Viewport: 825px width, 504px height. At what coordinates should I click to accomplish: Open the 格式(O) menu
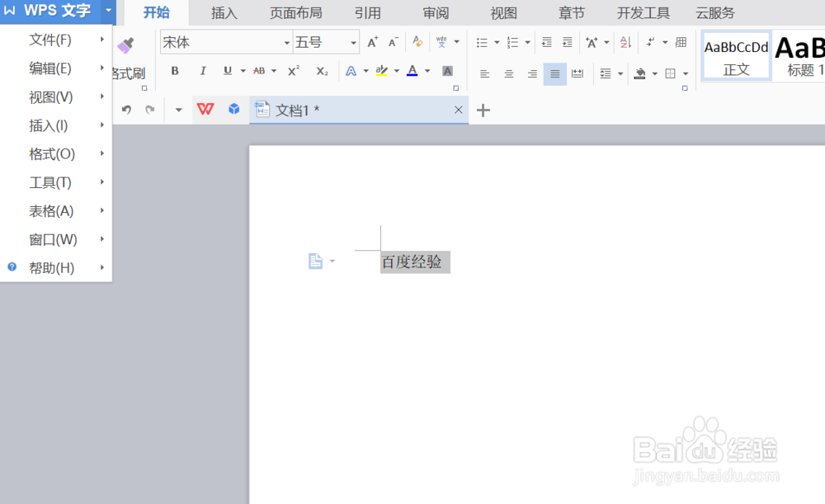(56, 154)
